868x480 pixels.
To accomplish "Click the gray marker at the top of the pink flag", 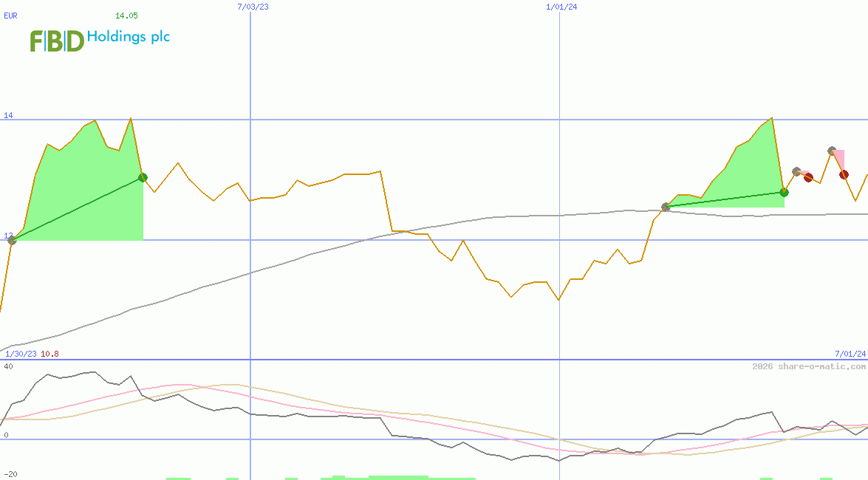I will 830,151.
